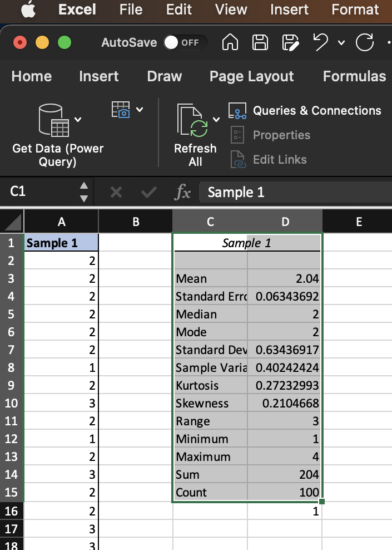Open the Page Layout ribbon tab

(x=251, y=76)
